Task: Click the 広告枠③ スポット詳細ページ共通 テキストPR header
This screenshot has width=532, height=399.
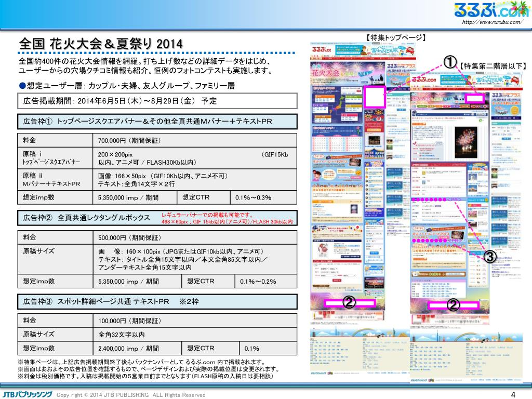Action: click(157, 302)
